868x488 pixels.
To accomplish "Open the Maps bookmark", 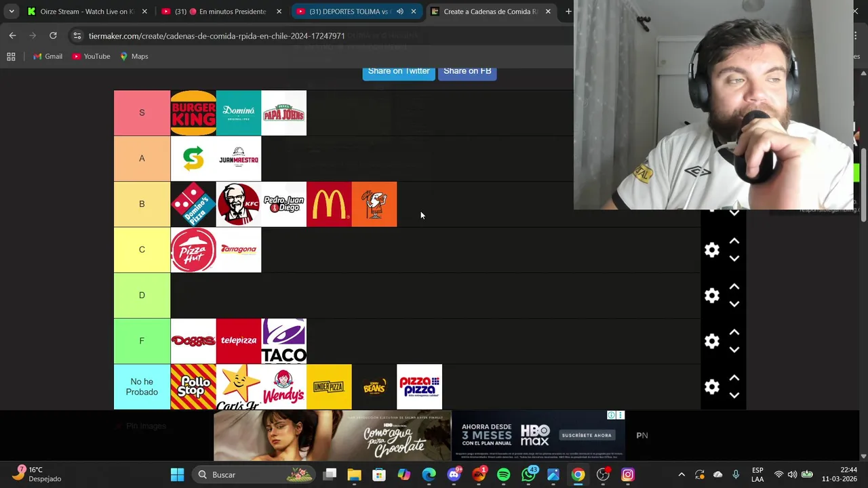I will (134, 56).
